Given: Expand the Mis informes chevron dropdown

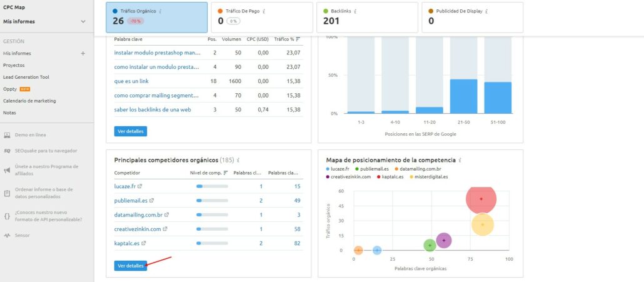Looking at the screenshot, I should [x=83, y=22].
